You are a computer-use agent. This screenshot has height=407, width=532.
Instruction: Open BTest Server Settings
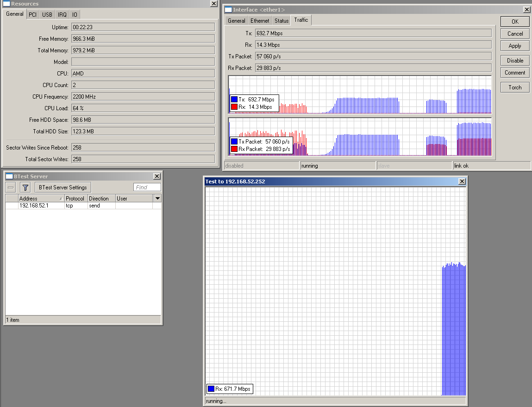click(x=63, y=188)
